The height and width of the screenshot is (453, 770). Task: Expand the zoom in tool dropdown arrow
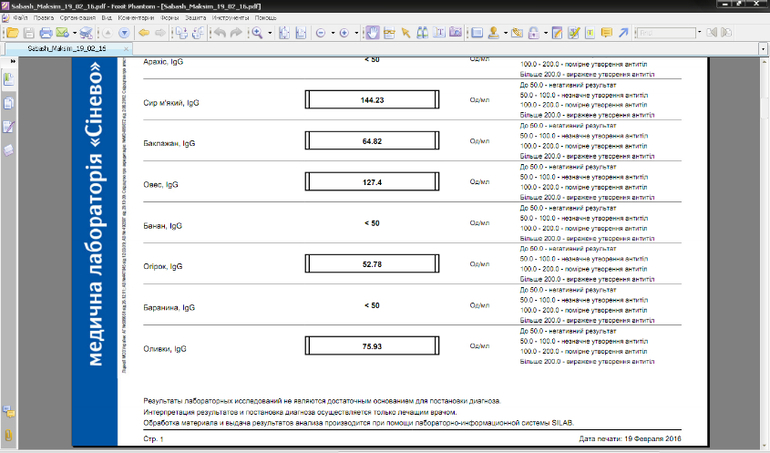coord(269,33)
